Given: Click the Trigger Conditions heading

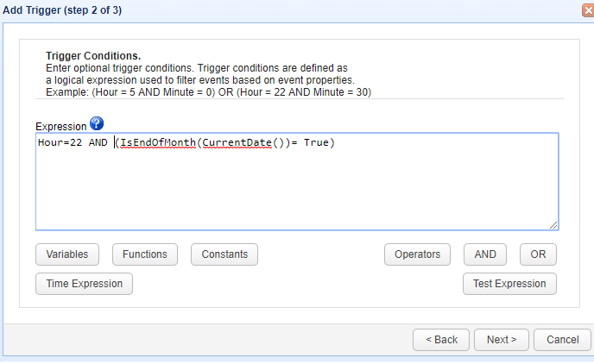Looking at the screenshot, I should point(92,56).
